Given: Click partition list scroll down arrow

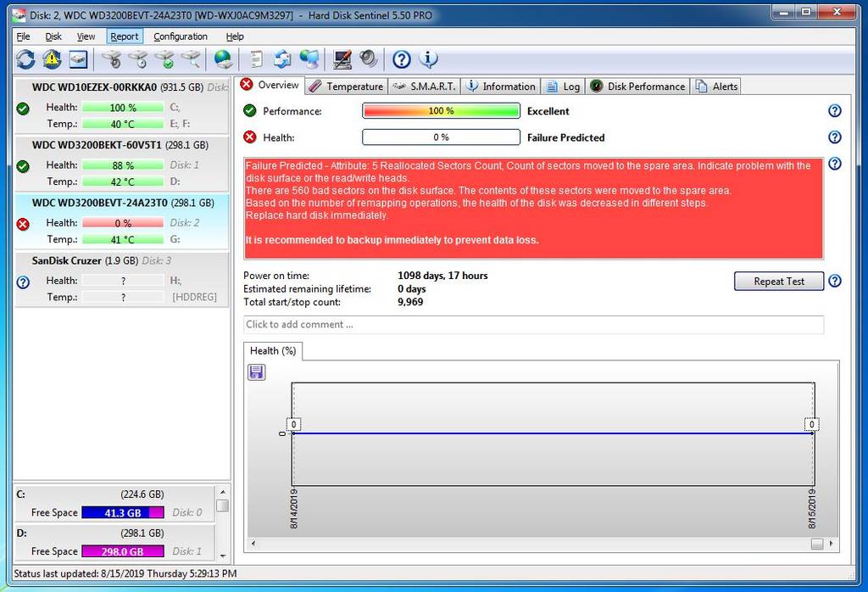Looking at the screenshot, I should click(x=223, y=555).
